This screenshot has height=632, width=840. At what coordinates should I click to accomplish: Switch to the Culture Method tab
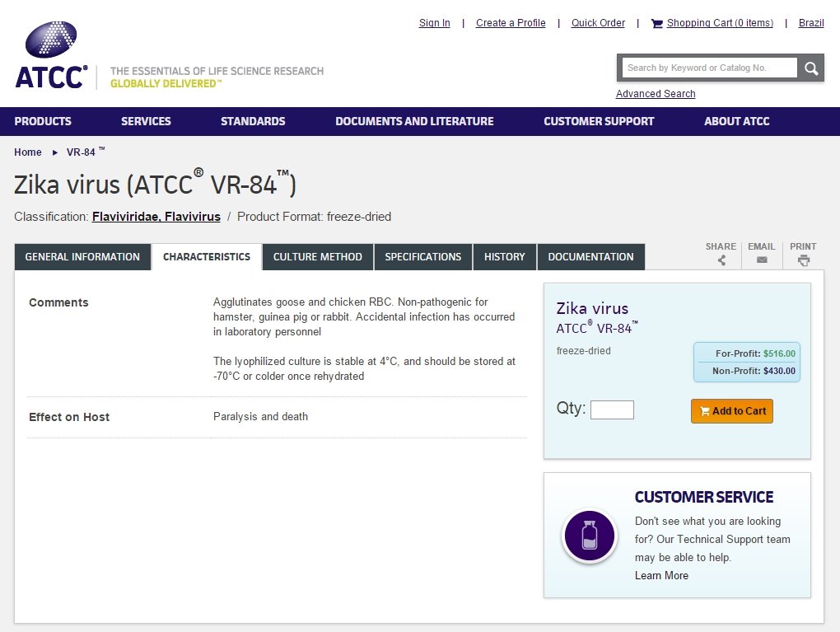pyautogui.click(x=318, y=257)
